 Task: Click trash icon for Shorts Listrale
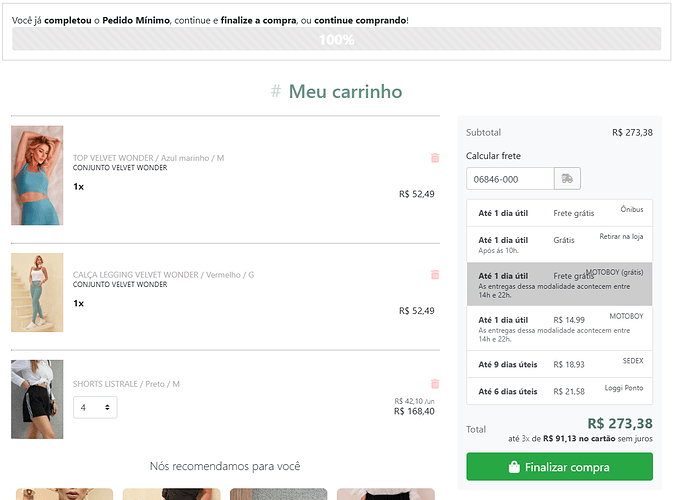pyautogui.click(x=434, y=384)
